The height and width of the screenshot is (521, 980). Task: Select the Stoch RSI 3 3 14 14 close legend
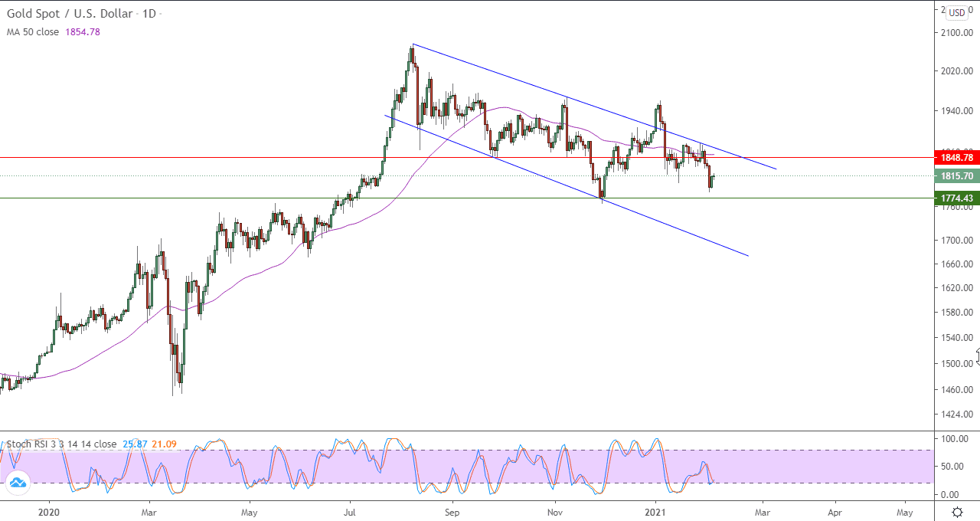tap(62, 444)
